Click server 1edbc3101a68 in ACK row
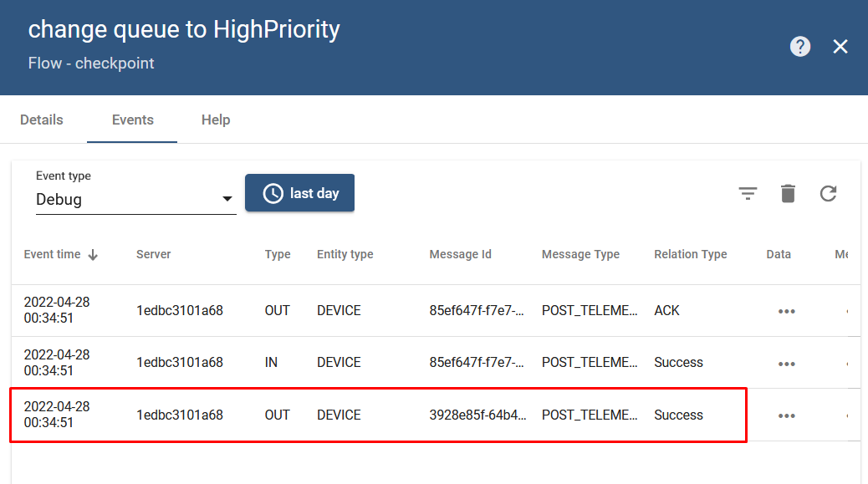 179,310
